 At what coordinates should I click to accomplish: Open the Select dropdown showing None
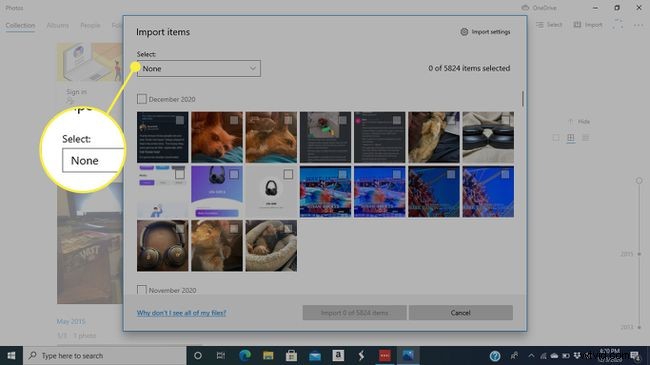[199, 68]
